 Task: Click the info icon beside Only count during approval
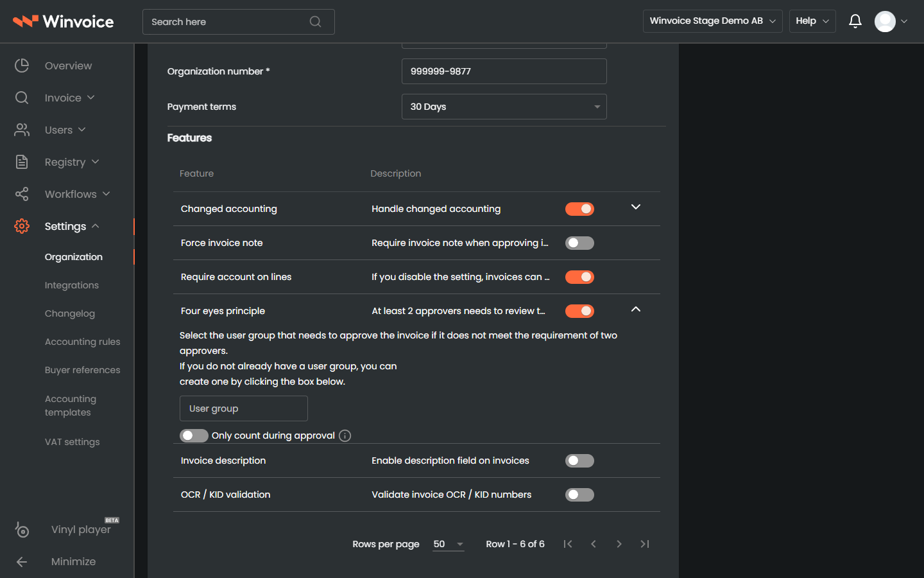click(345, 435)
